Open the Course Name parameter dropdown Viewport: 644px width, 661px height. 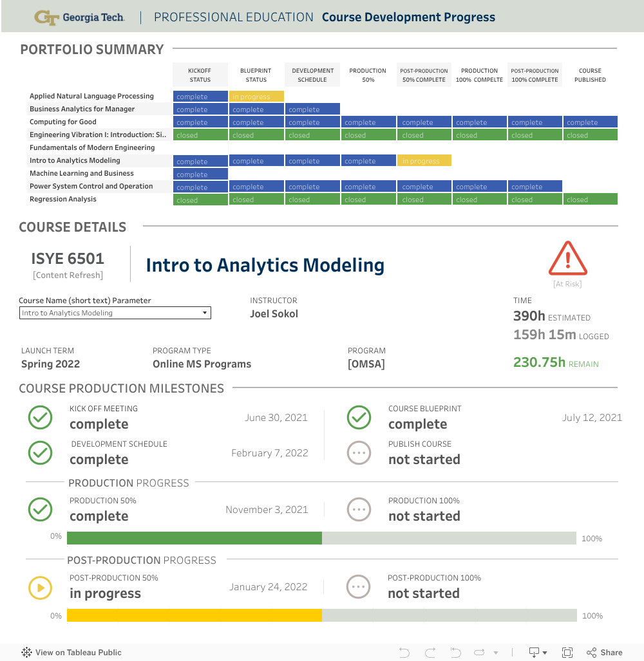(115, 313)
